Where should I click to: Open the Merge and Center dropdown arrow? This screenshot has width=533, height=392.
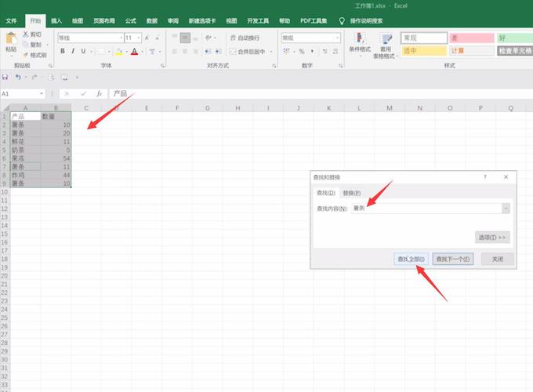(x=271, y=52)
